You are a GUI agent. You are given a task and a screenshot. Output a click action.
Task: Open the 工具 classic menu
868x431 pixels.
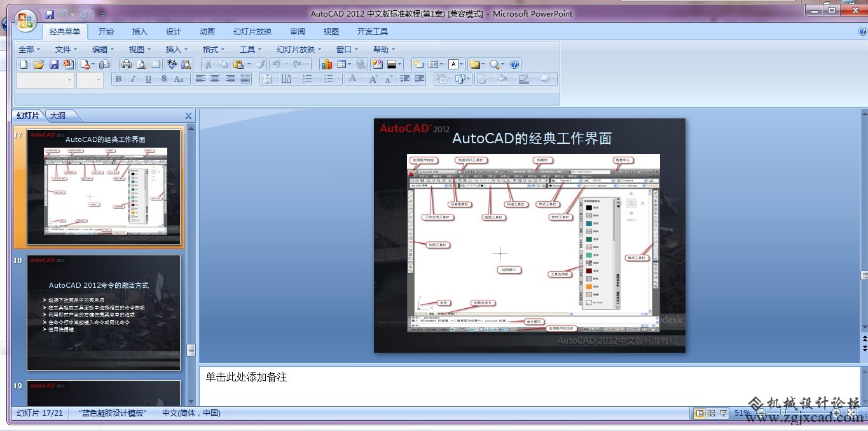coord(251,49)
